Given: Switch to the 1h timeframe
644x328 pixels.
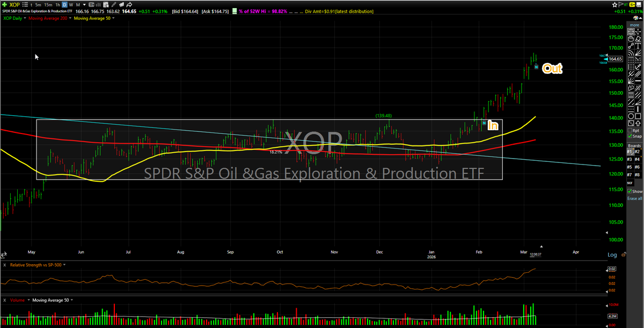Looking at the screenshot, I should tap(57, 5).
